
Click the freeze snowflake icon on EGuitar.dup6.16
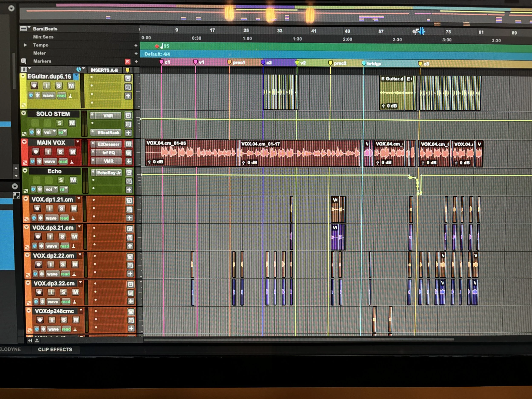pyautogui.click(x=37, y=96)
